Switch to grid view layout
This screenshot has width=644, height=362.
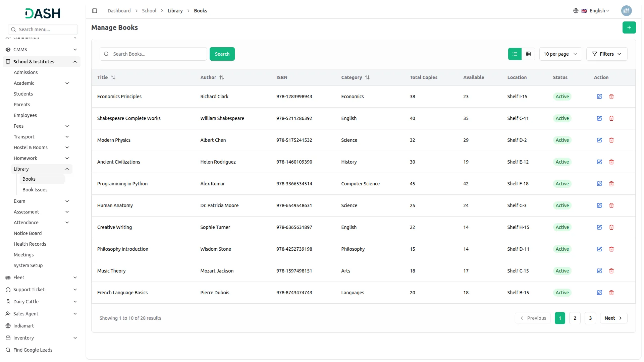point(528,54)
